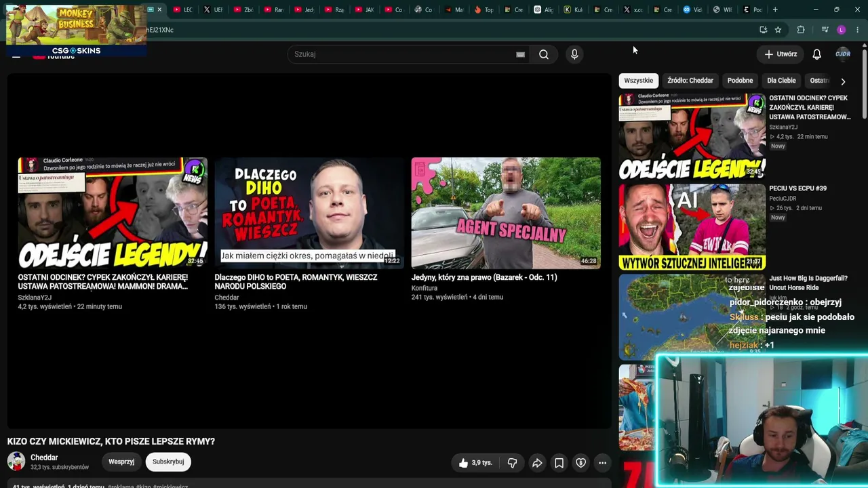Open the three-dot more actions menu
868x488 pixels.
point(602,463)
